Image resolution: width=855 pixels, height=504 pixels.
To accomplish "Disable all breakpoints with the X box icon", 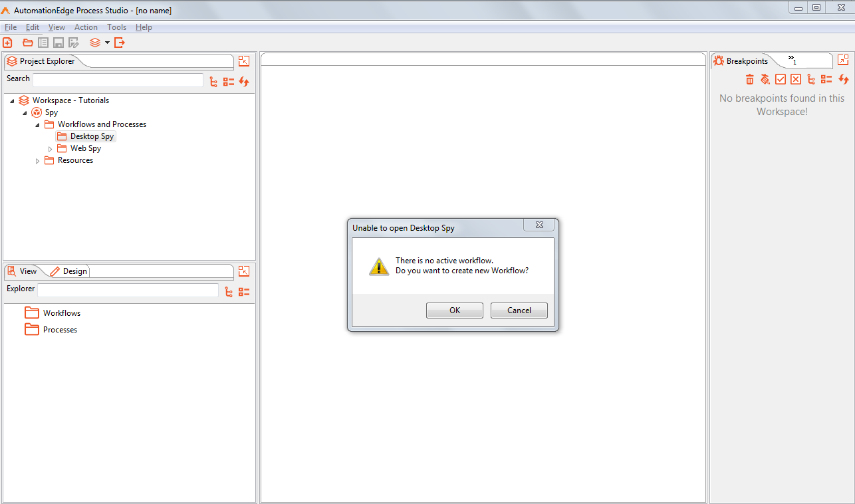I will tap(796, 79).
